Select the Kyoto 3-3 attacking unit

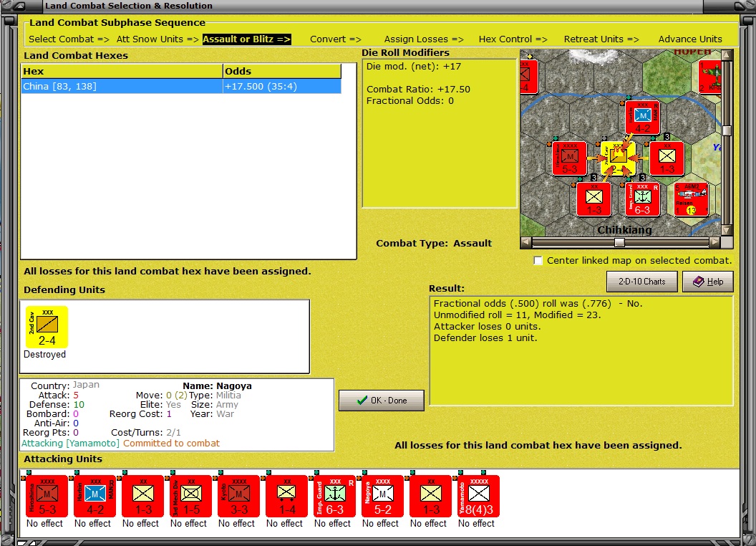tap(238, 497)
